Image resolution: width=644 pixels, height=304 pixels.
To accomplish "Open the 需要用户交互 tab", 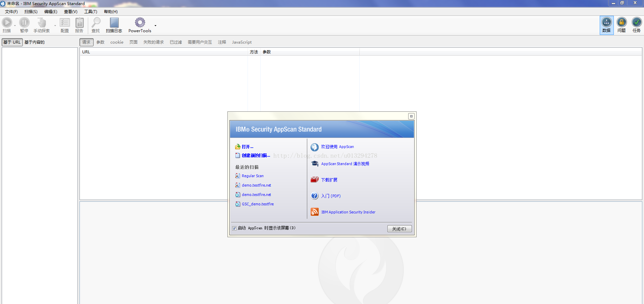I will (200, 42).
